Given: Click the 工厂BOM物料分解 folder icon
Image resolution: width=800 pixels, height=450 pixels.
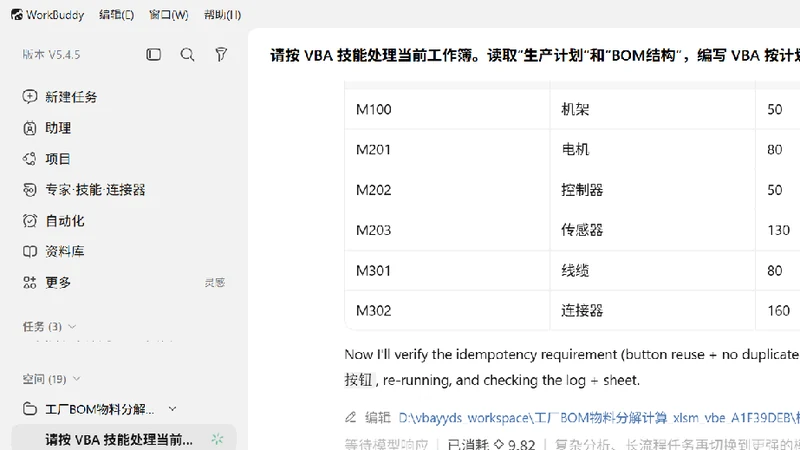Looking at the screenshot, I should [30, 409].
